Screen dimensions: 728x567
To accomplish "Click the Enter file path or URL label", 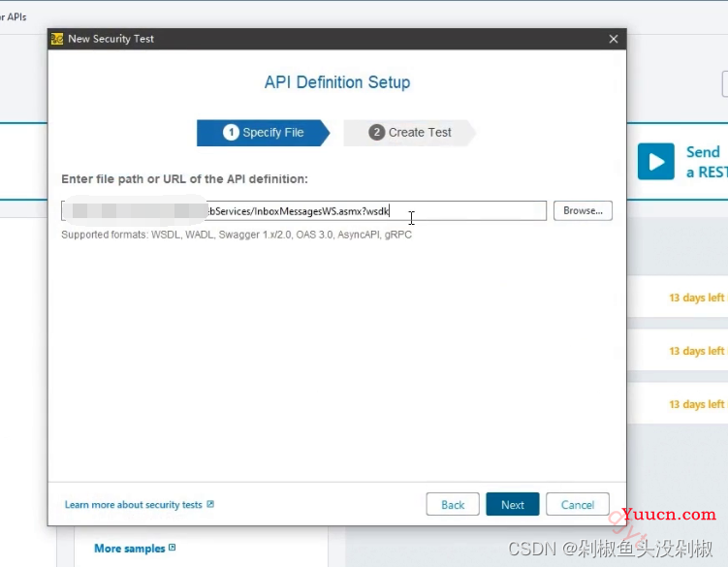I will point(184,179).
